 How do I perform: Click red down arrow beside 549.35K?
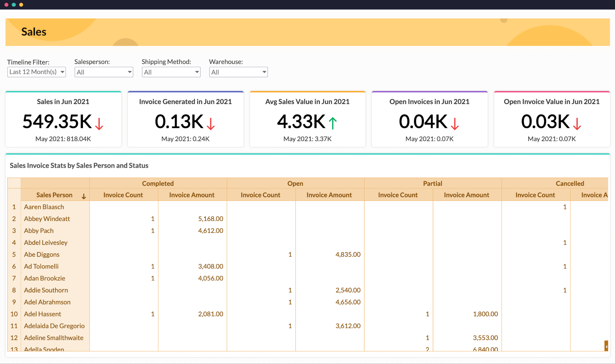(99, 124)
